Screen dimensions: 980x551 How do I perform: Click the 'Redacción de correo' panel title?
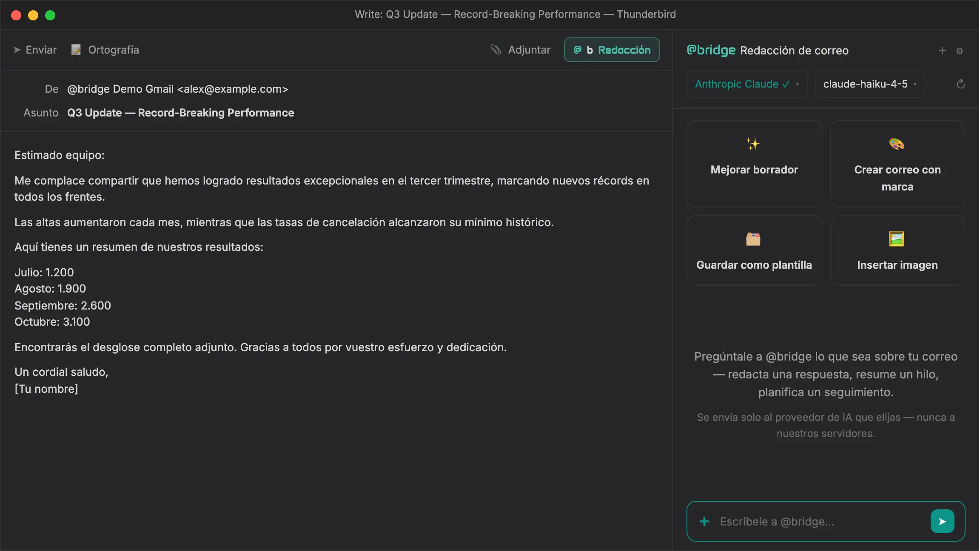tap(794, 51)
